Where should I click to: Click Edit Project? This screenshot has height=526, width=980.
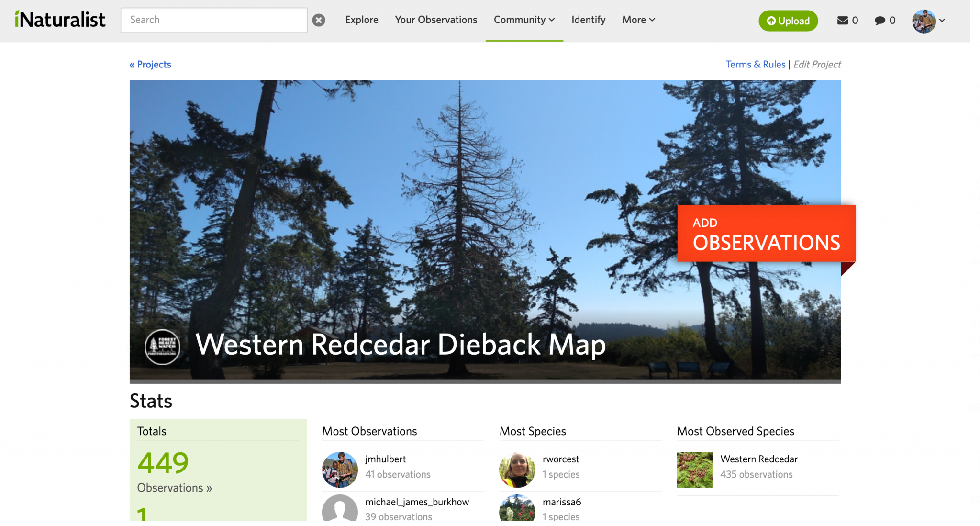tap(817, 64)
